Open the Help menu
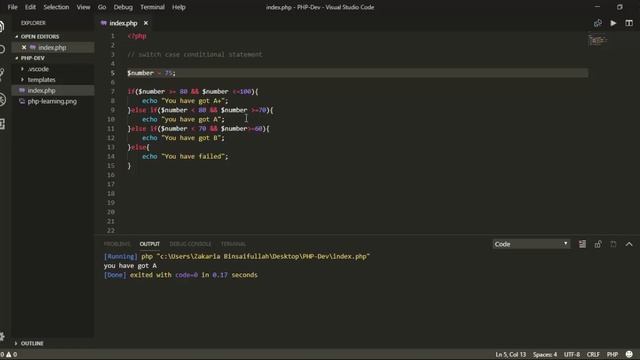 (x=179, y=7)
